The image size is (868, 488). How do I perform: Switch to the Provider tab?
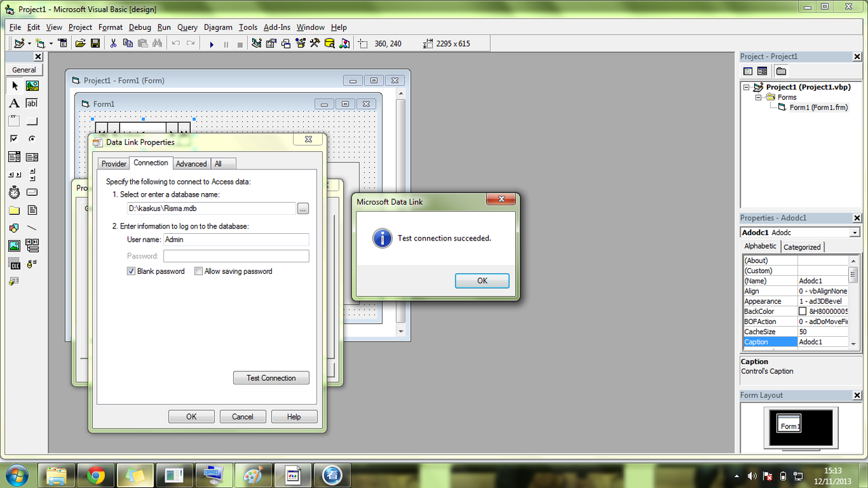pyautogui.click(x=114, y=163)
